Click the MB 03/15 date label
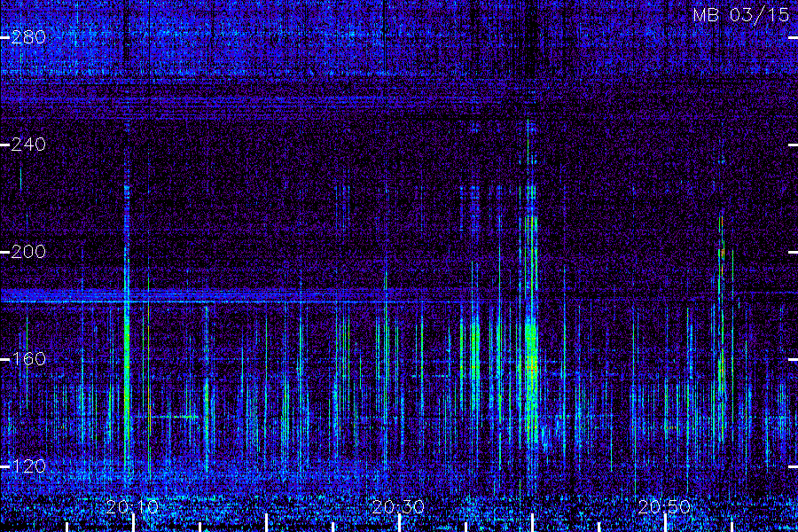798x532 pixels. click(x=741, y=15)
